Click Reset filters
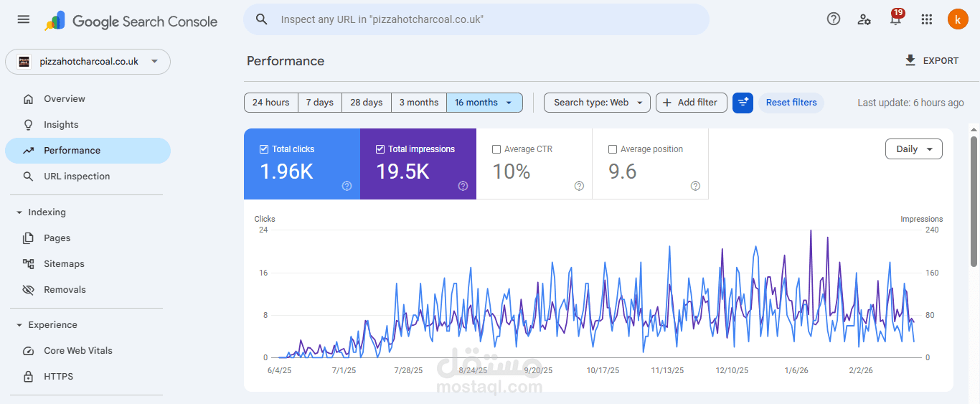The image size is (980, 404). pos(791,103)
